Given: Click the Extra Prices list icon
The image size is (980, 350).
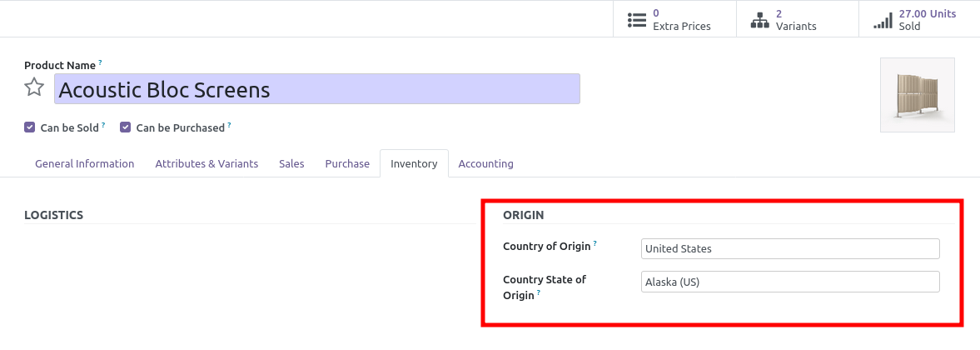Looking at the screenshot, I should 637,20.
